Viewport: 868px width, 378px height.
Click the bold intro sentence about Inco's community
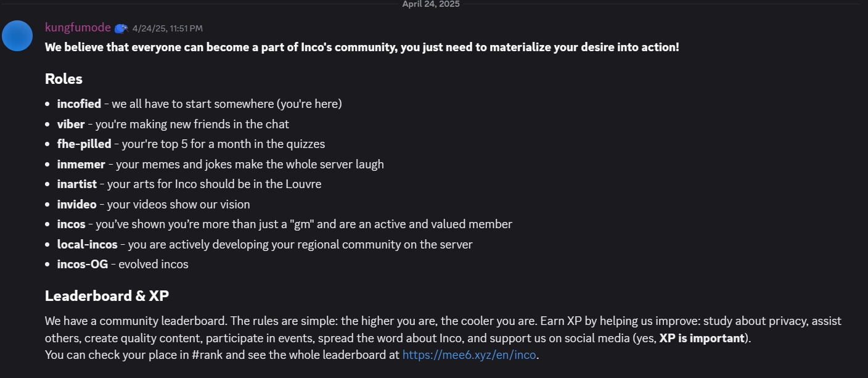pyautogui.click(x=362, y=47)
